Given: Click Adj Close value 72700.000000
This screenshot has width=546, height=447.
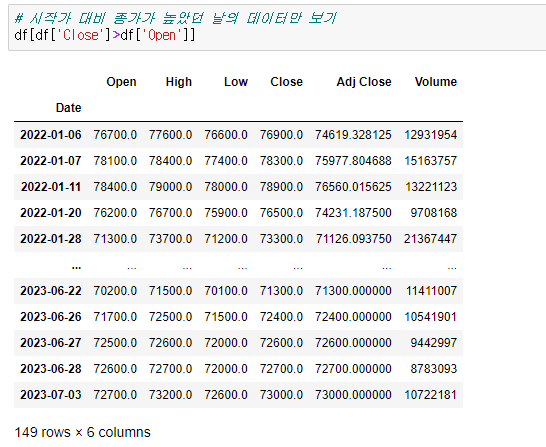Looking at the screenshot, I should point(353,369).
